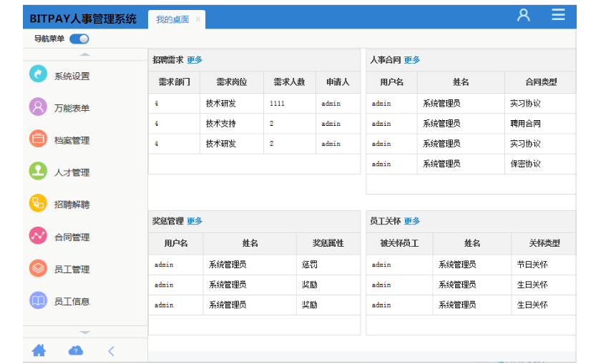Image resolution: width=596 pixels, height=364 pixels.
Task: Open 系统设置 menu item
Action: (x=72, y=77)
